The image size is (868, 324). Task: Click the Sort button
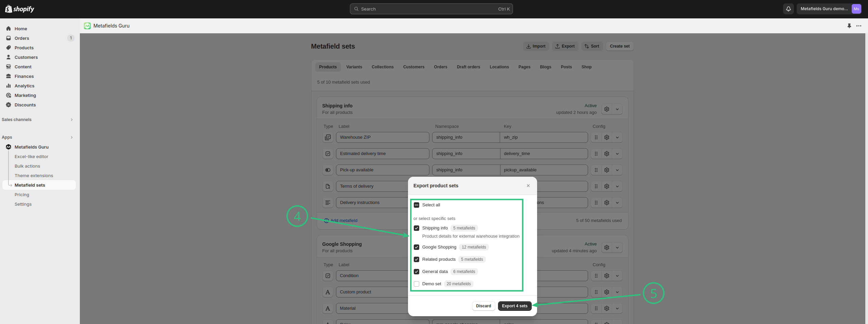[x=592, y=46]
